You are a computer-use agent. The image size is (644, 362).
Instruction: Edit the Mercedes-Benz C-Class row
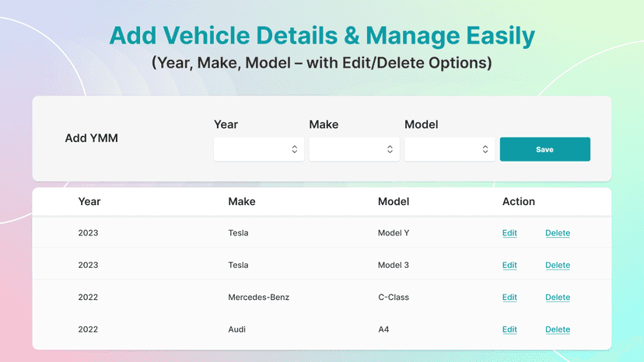[x=509, y=298]
